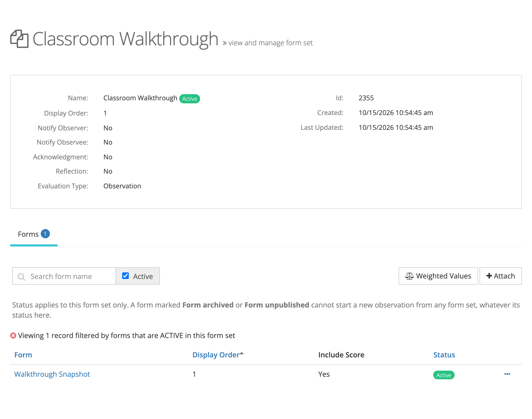Select the Id value 2355

coord(366,98)
